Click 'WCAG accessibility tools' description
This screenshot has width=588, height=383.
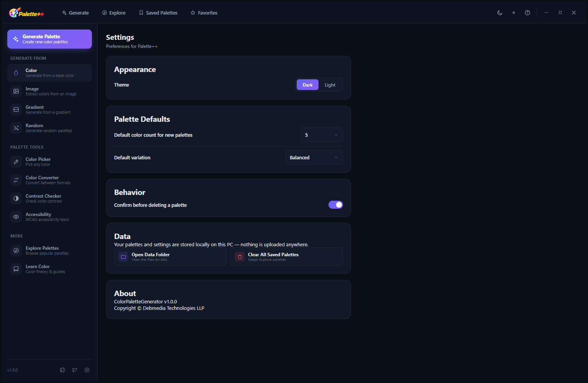click(47, 219)
